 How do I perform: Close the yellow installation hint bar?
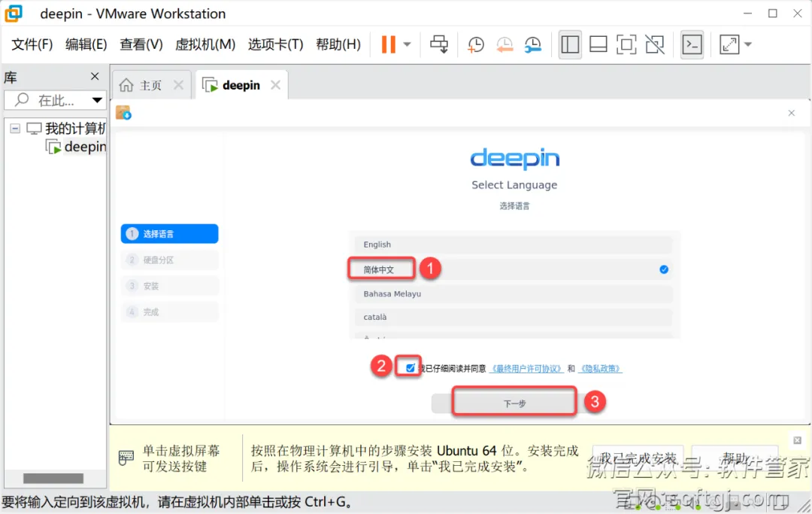click(x=798, y=440)
